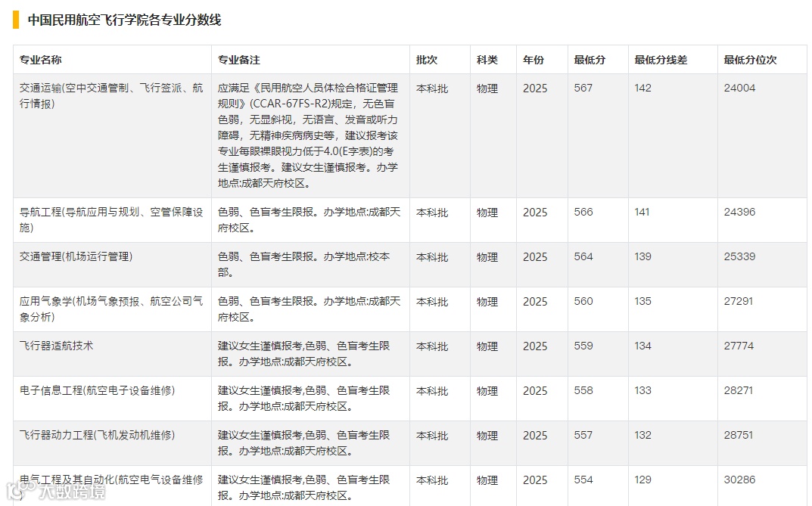Image resolution: width=812 pixels, height=506 pixels.
Task: Click minimum score 566
Action: coord(583,212)
